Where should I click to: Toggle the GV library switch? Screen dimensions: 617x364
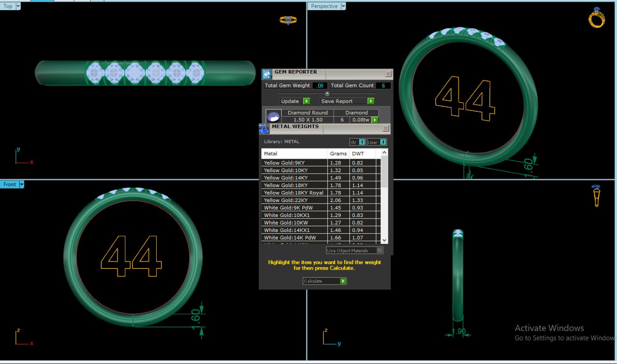357,142
